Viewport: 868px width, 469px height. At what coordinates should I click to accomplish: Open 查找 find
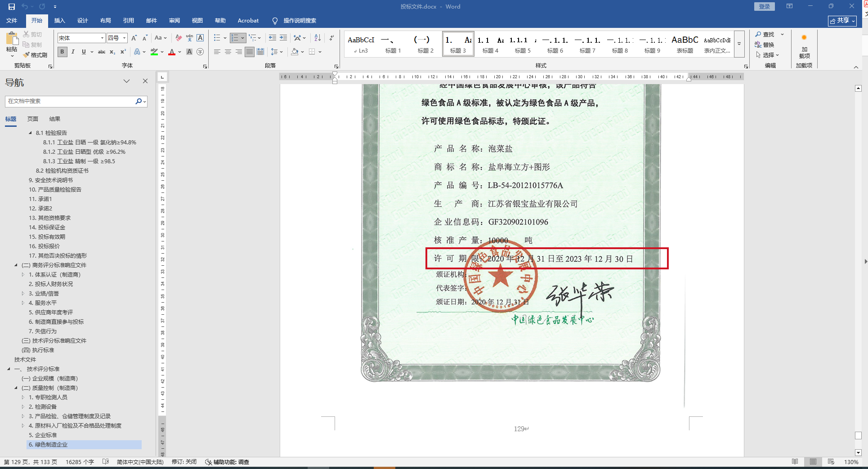coord(765,34)
